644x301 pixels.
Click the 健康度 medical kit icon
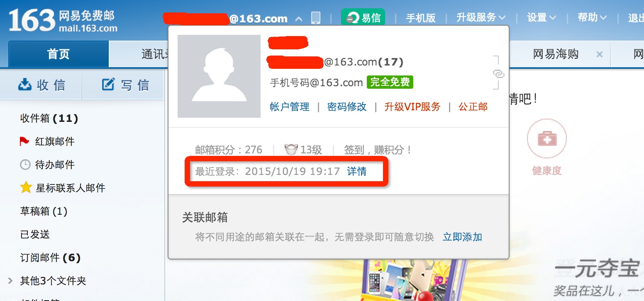[547, 139]
